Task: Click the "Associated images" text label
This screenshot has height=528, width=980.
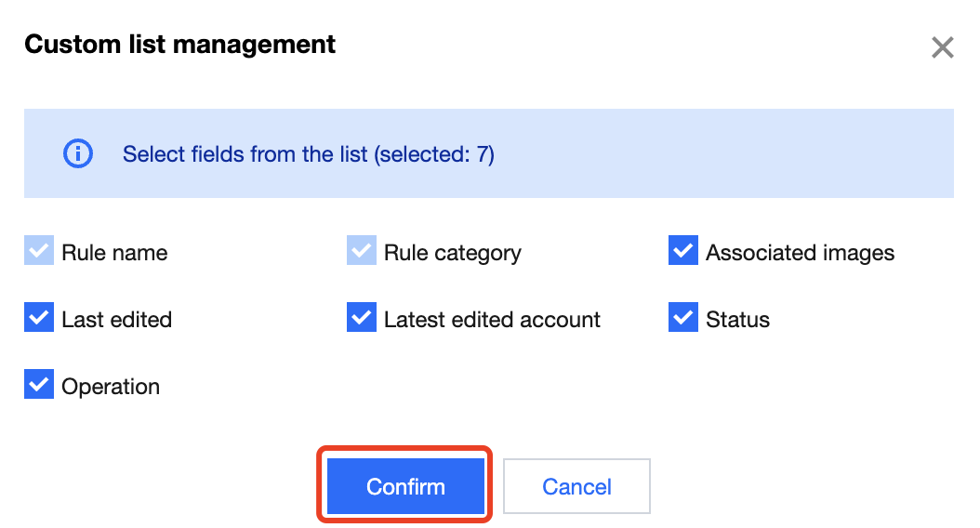Action: pos(800,253)
